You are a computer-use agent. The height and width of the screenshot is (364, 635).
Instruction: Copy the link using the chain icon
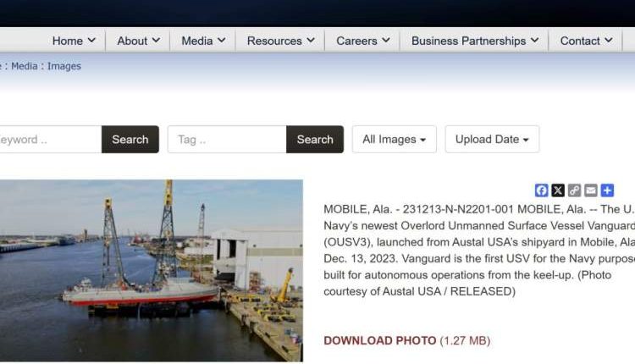(x=574, y=190)
